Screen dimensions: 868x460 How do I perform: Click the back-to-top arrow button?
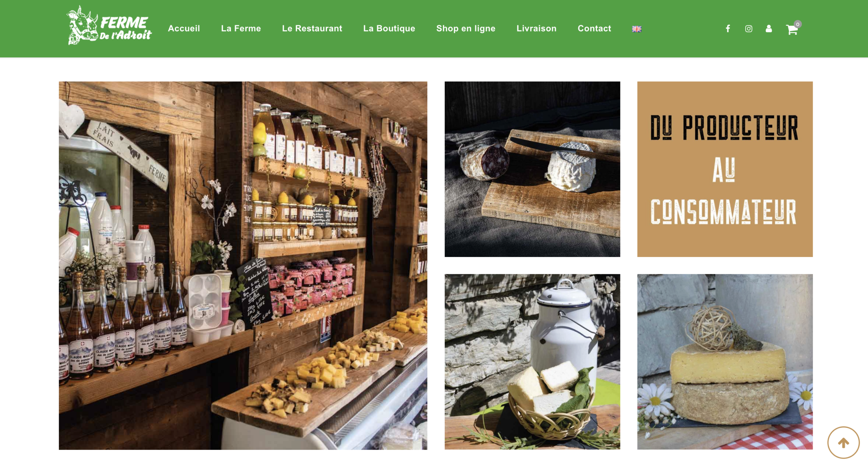click(x=843, y=442)
